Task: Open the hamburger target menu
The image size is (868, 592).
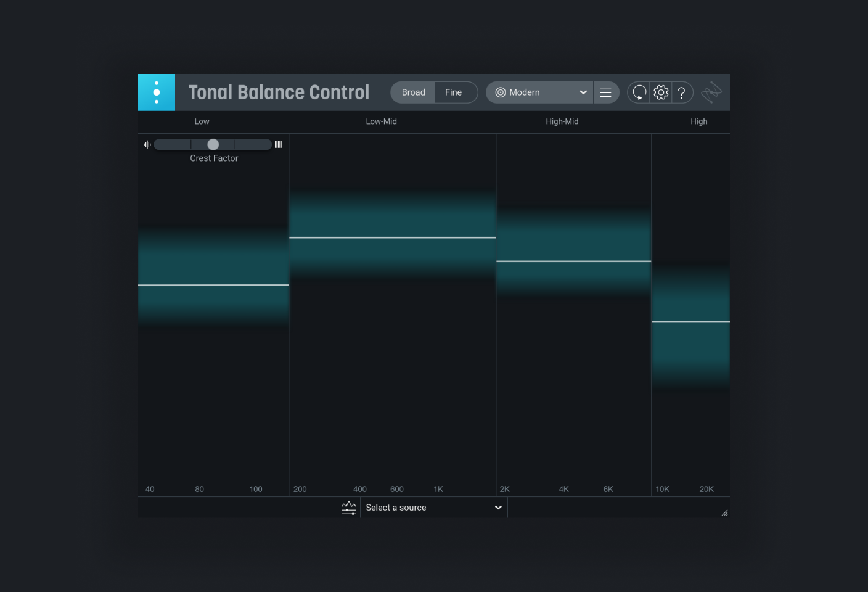Action: (606, 92)
